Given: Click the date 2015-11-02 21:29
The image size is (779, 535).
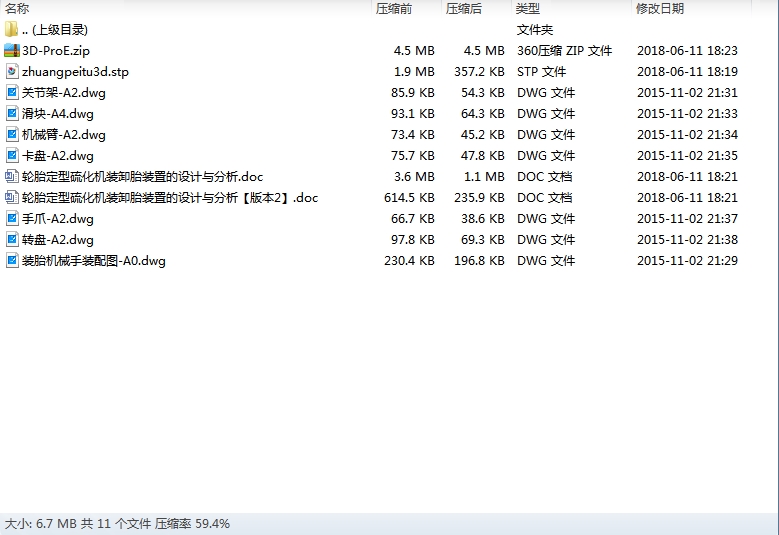Looking at the screenshot, I should (687, 261).
